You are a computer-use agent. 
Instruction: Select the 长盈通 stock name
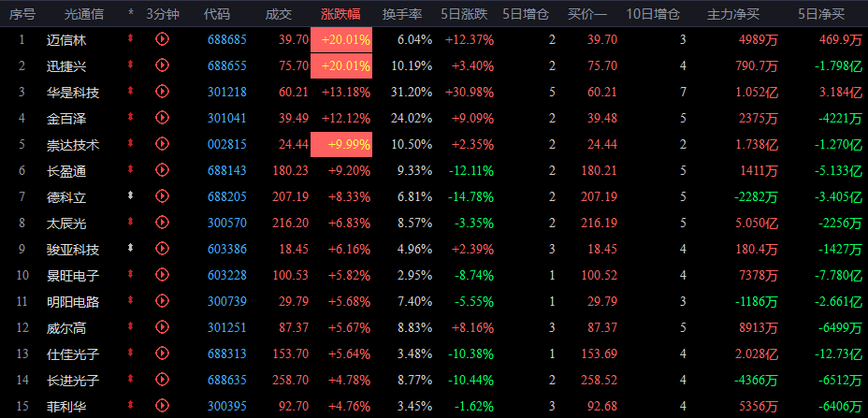tap(66, 171)
